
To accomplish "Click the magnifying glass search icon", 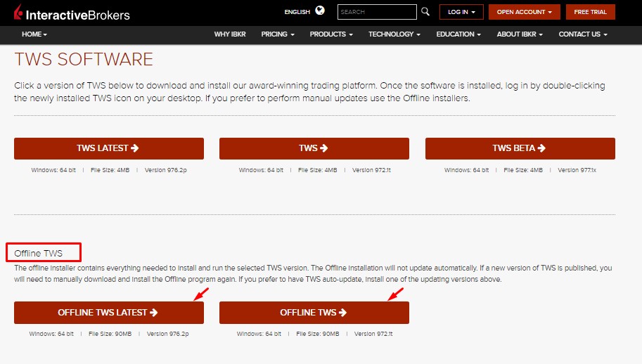I will click(425, 12).
